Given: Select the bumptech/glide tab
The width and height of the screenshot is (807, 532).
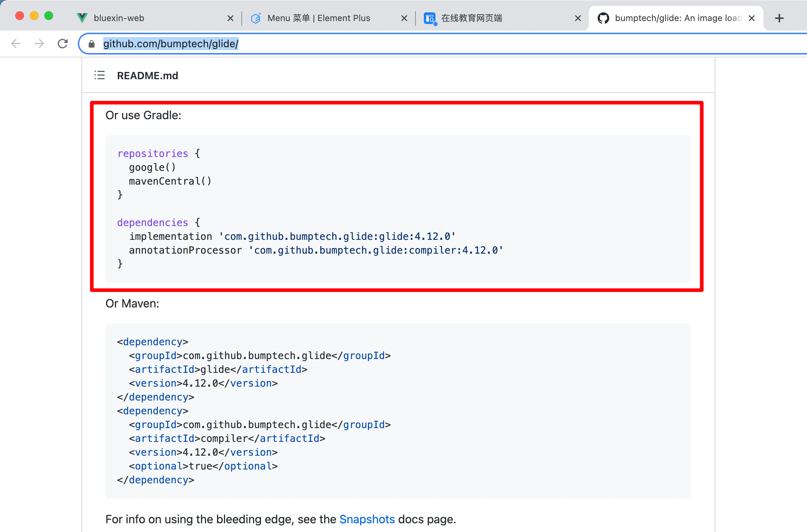Looking at the screenshot, I should [x=676, y=18].
